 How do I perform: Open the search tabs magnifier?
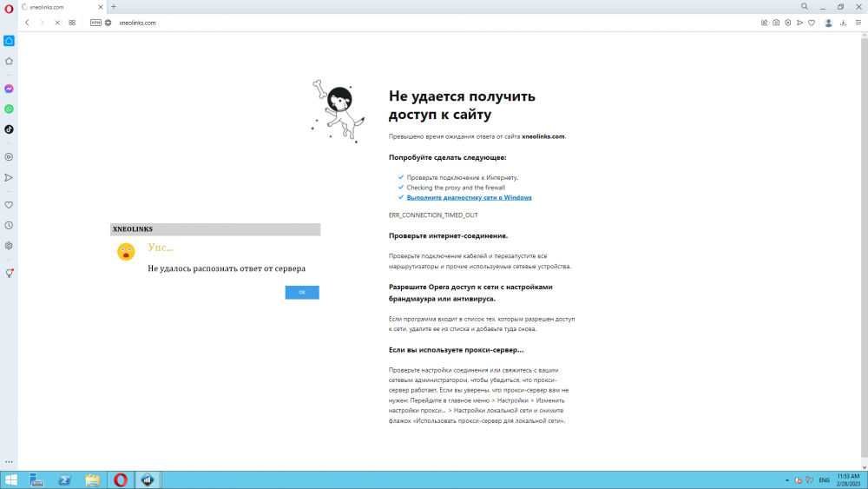coord(805,7)
